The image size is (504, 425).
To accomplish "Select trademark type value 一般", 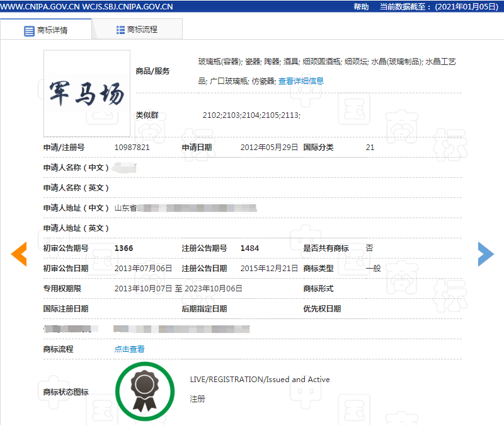I will coord(373,269).
